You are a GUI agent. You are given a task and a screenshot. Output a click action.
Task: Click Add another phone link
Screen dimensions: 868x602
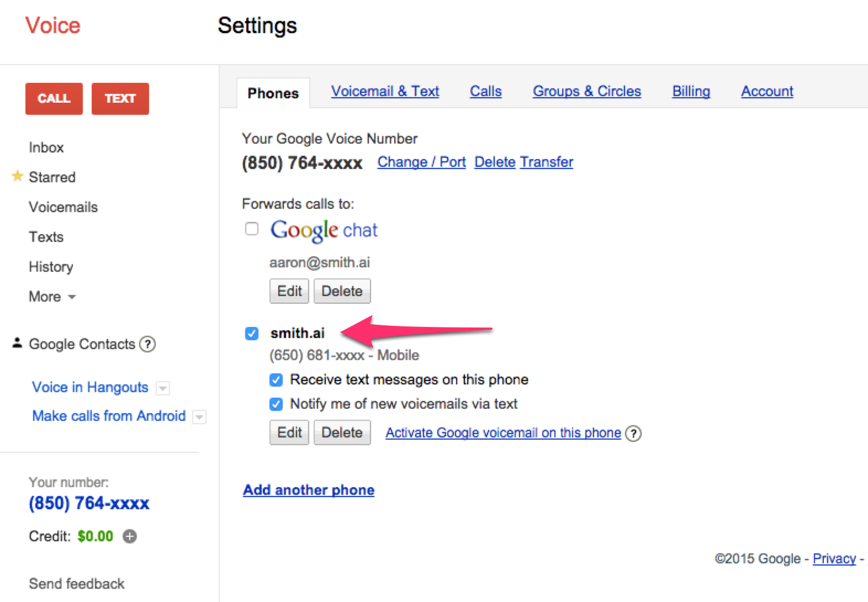tap(309, 490)
